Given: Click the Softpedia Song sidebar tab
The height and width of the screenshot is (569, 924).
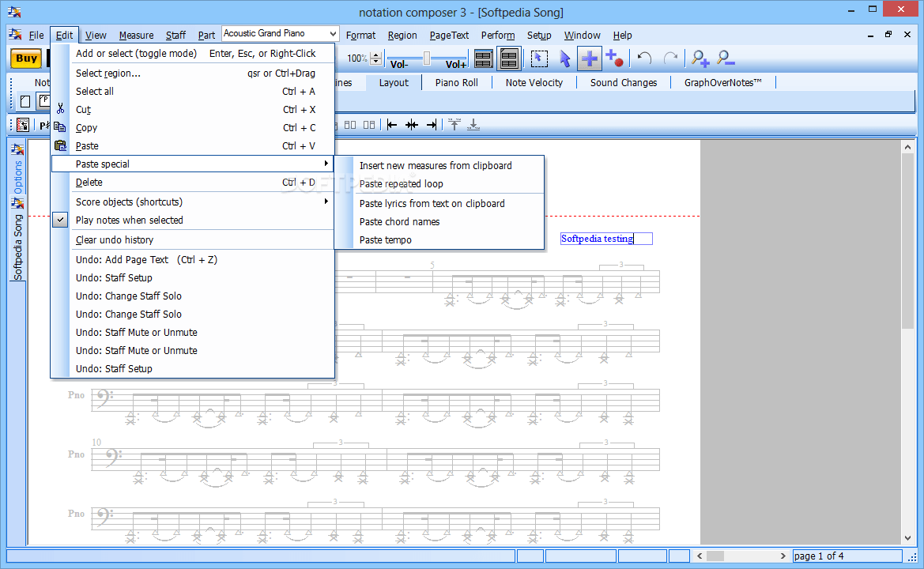Looking at the screenshot, I should [x=17, y=239].
